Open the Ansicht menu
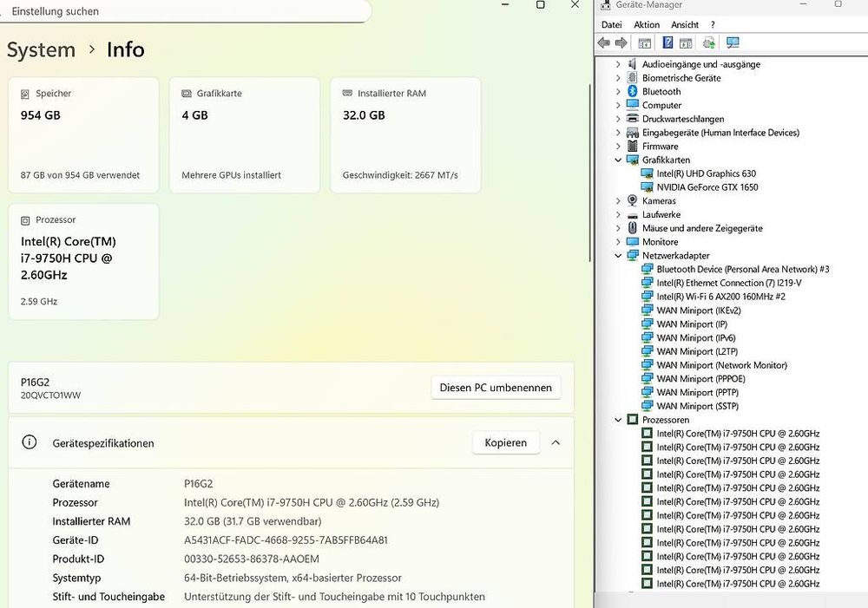The image size is (868, 608). click(x=684, y=24)
